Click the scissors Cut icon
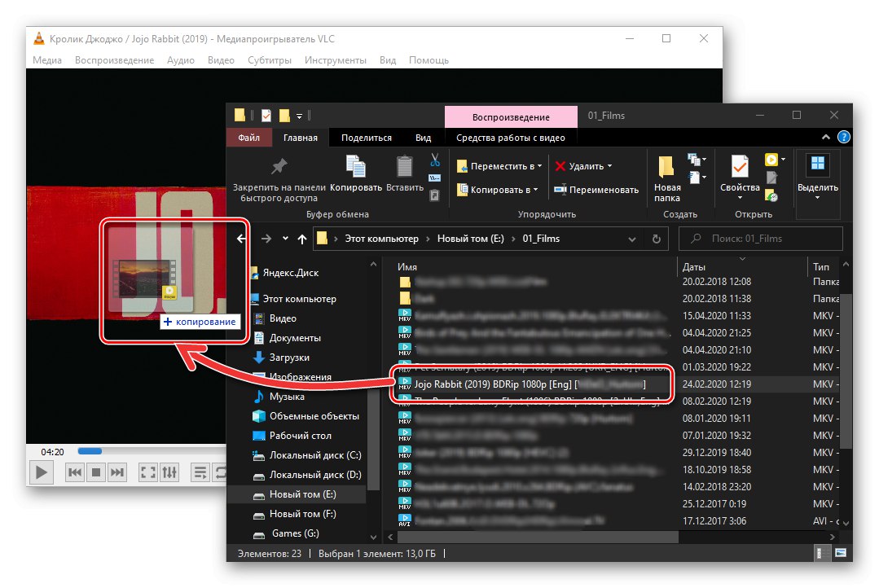This screenshot has height=588, width=879. pyautogui.click(x=435, y=161)
